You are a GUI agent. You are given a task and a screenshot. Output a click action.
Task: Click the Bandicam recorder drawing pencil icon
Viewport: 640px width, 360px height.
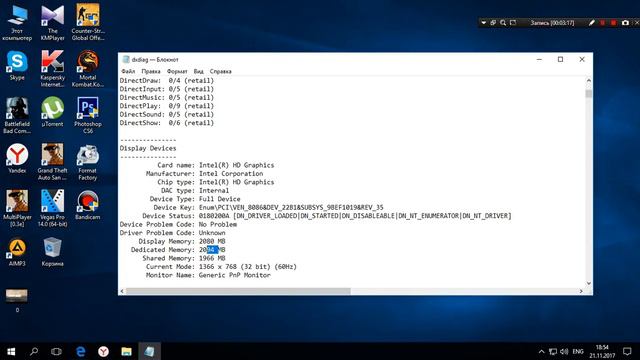pyautogui.click(x=591, y=23)
